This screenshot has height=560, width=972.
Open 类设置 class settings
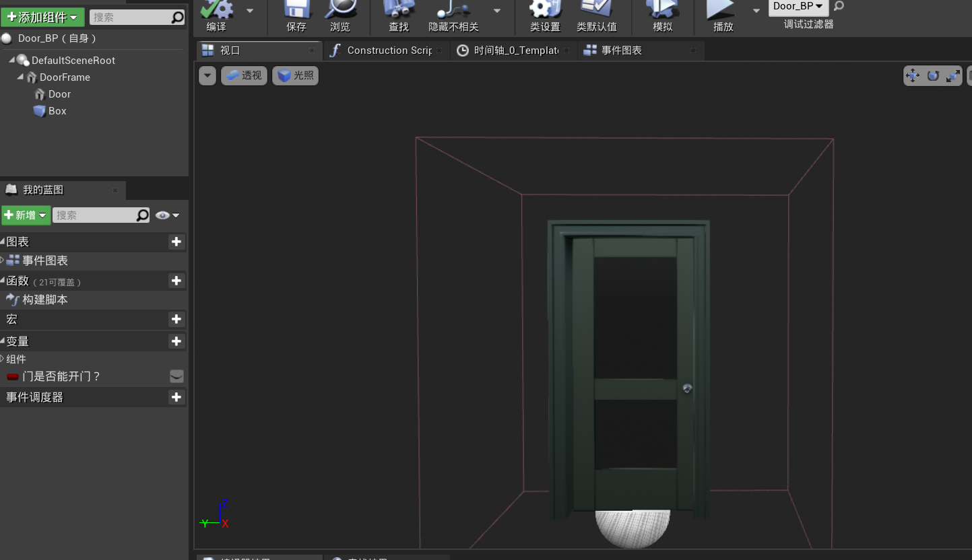click(x=545, y=16)
